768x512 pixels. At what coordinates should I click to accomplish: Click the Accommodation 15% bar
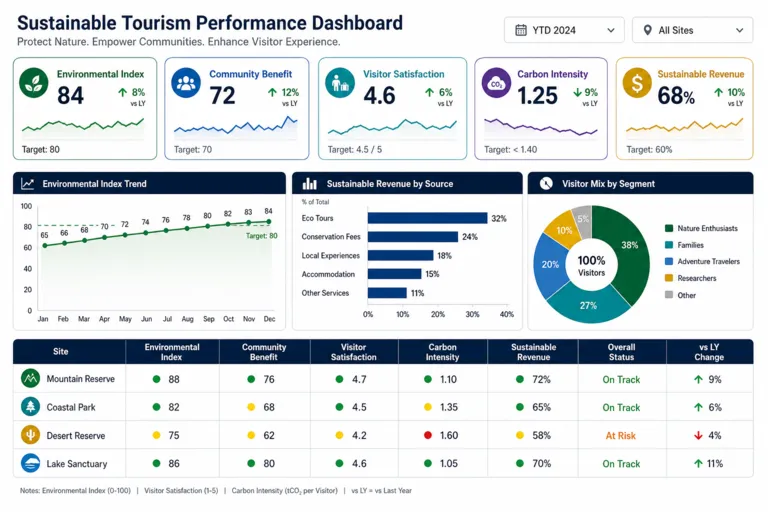coord(394,274)
